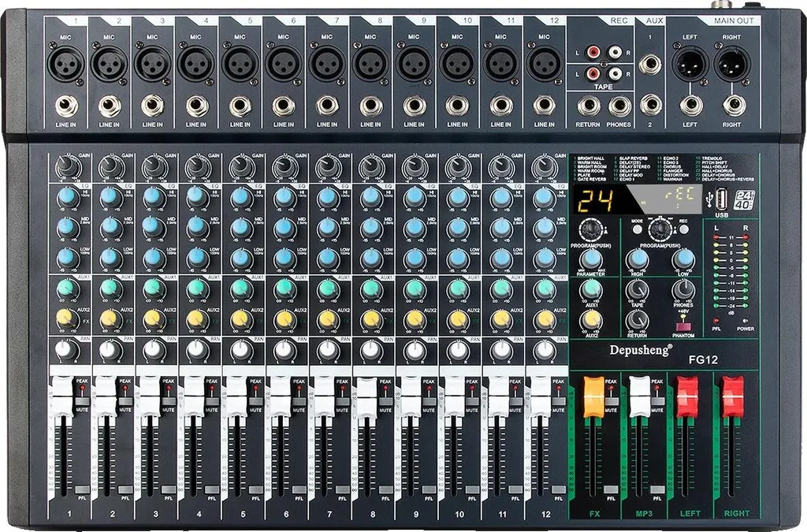
Task: Click master section yellow AUX2 knob
Action: tap(591, 321)
